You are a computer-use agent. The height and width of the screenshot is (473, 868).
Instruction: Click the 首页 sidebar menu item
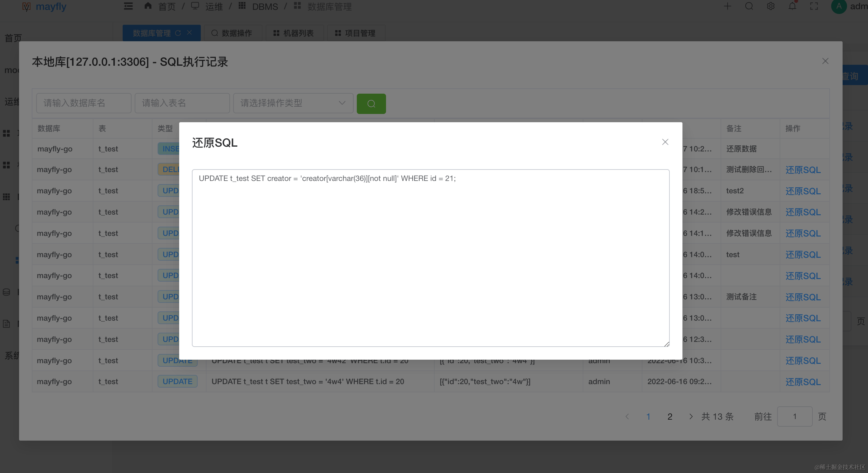(x=13, y=38)
